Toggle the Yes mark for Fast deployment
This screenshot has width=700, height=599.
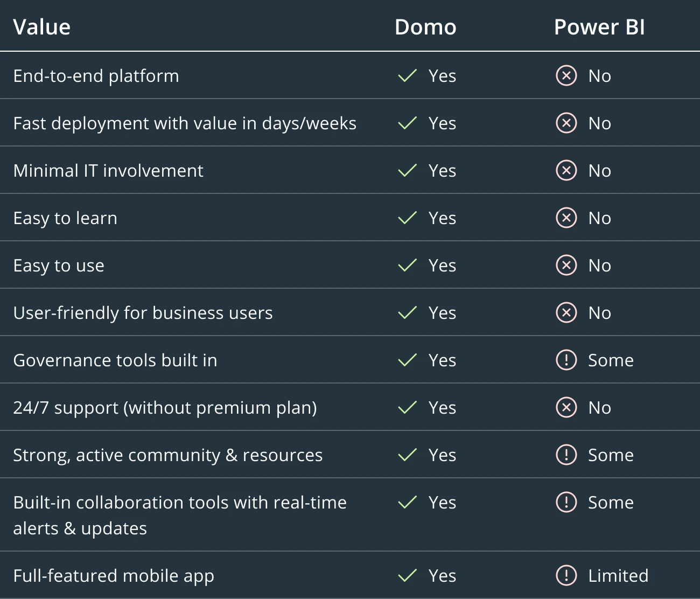point(408,123)
